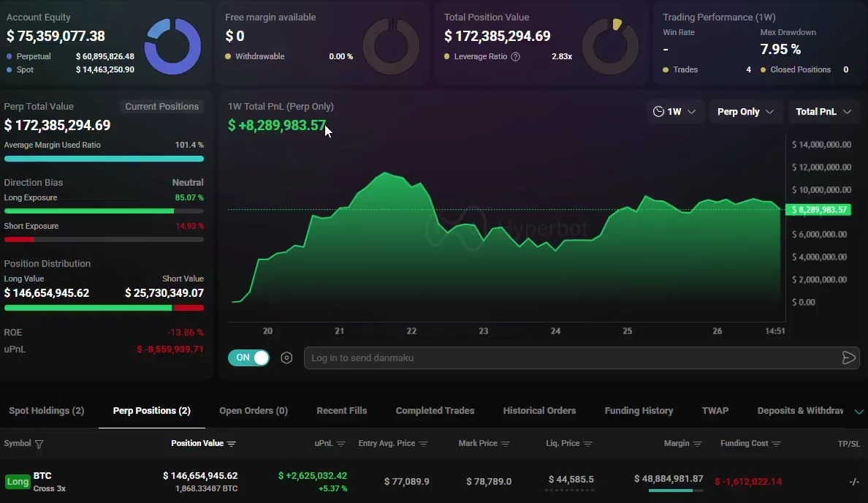This screenshot has height=503, width=868.
Task: Expand more tabs chevron at right
Action: tap(859, 412)
